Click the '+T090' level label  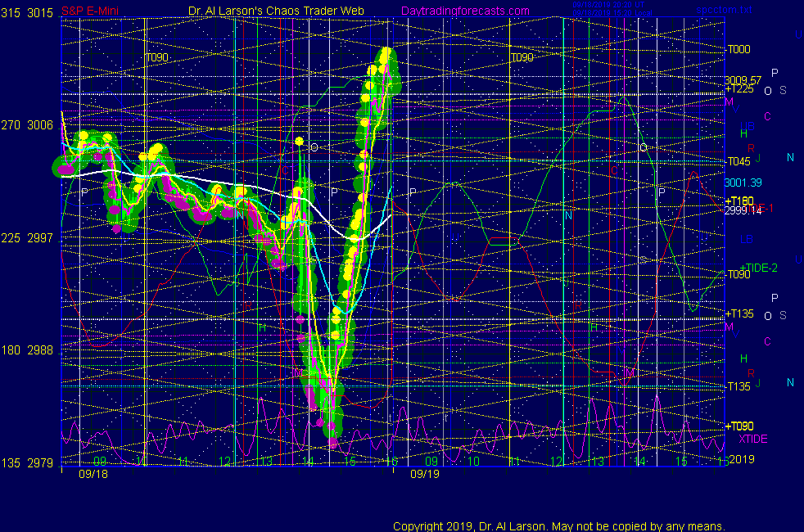[x=739, y=426]
